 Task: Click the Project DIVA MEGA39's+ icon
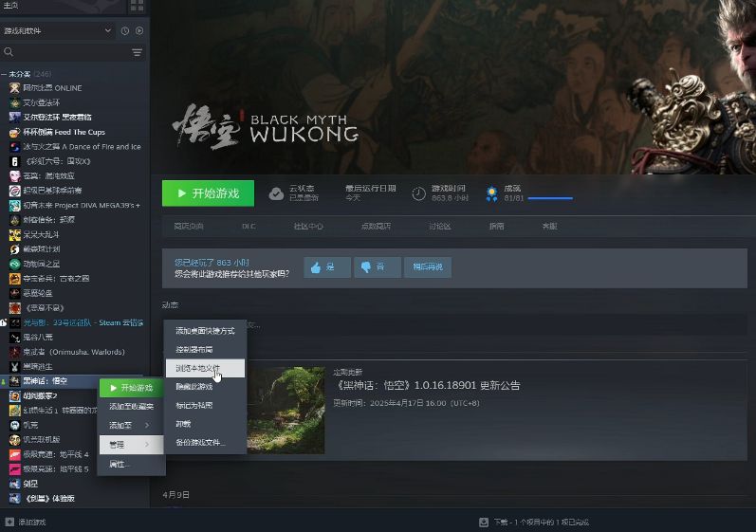click(x=15, y=205)
